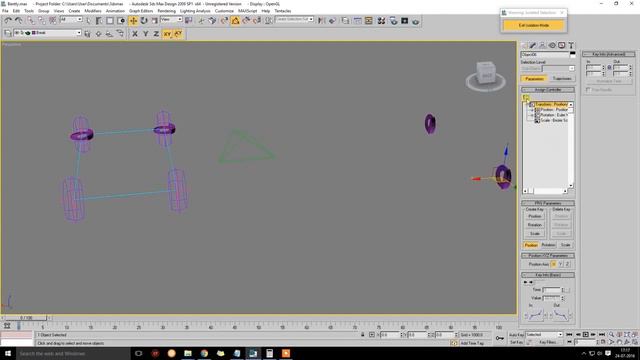The image size is (640, 360).
Task: Click Create Key Rotation button
Action: coord(535,225)
